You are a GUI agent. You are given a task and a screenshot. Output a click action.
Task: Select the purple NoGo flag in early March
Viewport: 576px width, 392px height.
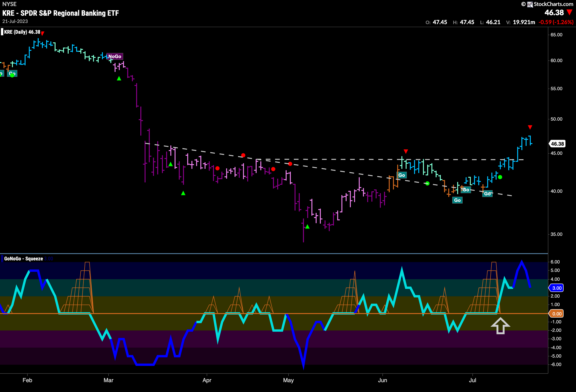115,56
